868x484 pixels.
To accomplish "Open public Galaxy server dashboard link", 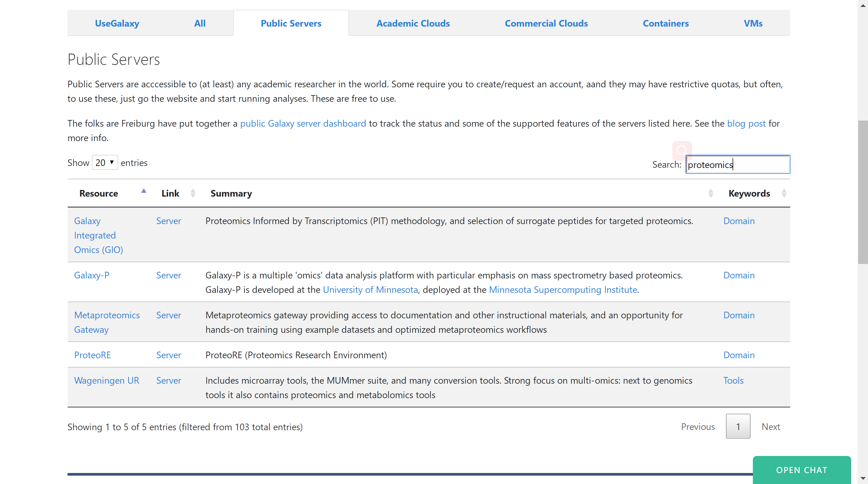I will (303, 124).
